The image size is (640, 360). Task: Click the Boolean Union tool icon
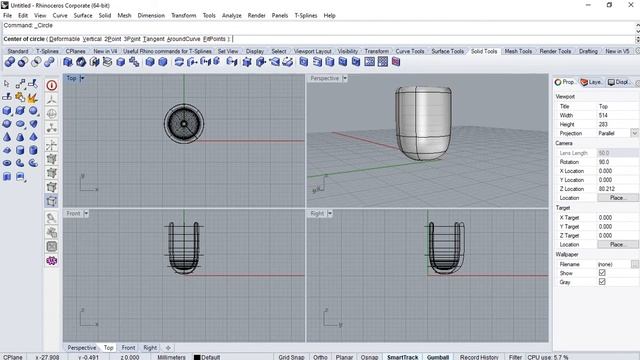(x=9, y=62)
